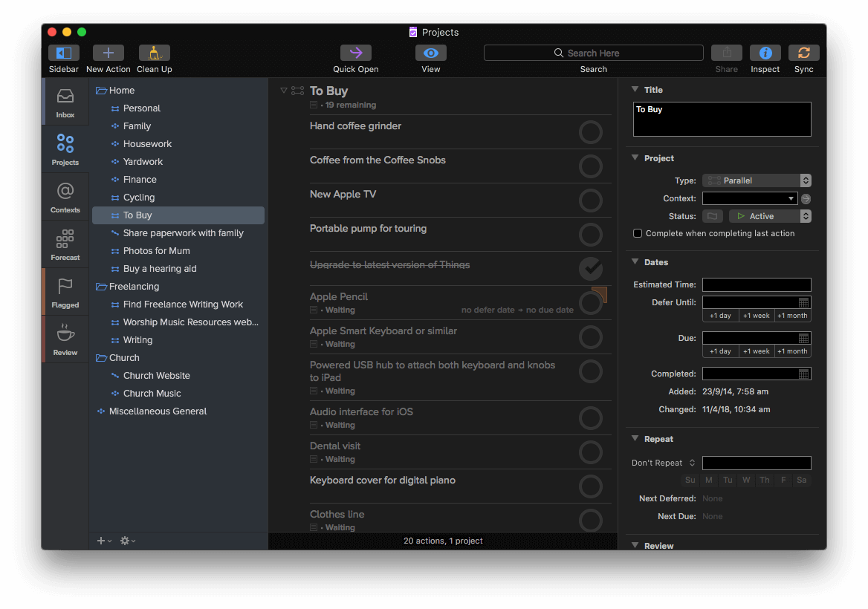This screenshot has width=868, height=609.
Task: Add one week to the Due date
Action: coord(756,351)
